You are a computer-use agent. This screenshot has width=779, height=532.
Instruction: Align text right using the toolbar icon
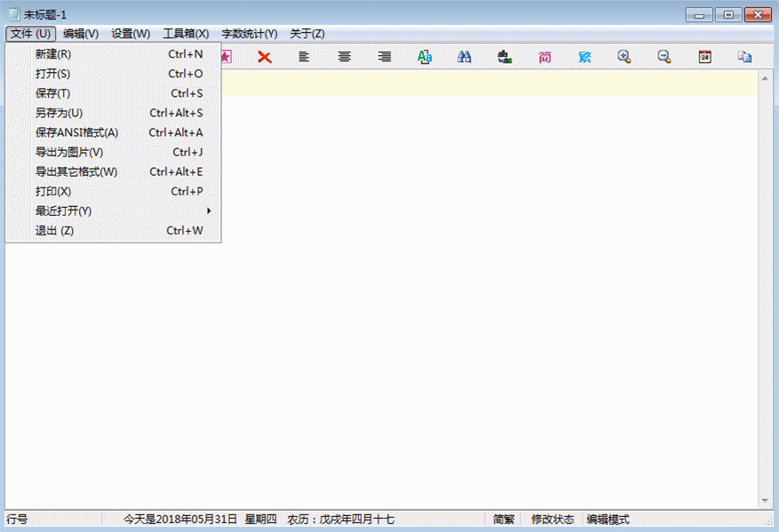[384, 57]
